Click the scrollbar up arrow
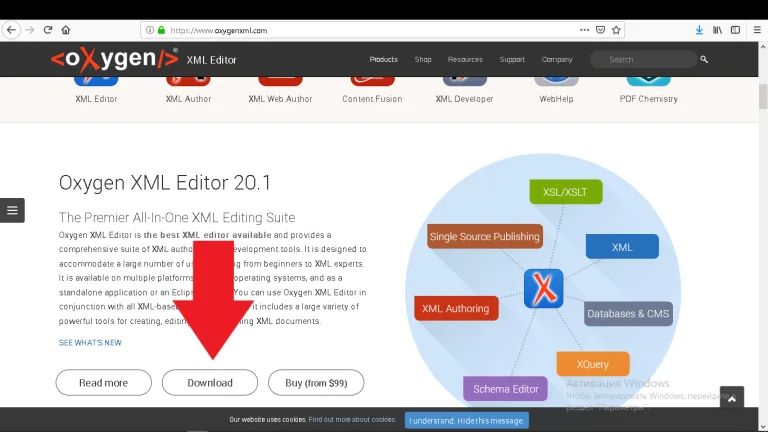This screenshot has width=768, height=432. [x=763, y=48]
